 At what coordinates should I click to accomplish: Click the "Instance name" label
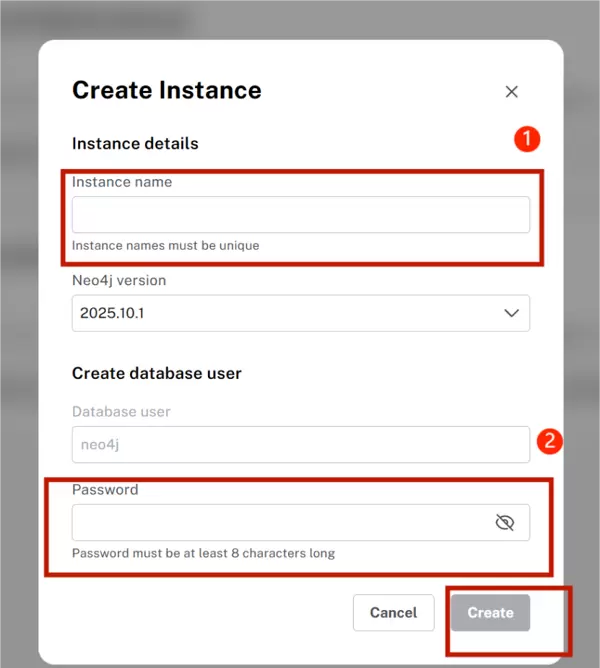[x=122, y=182]
